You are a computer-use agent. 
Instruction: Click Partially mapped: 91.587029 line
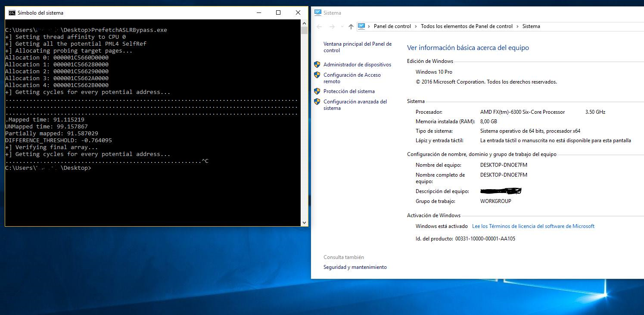click(52, 134)
